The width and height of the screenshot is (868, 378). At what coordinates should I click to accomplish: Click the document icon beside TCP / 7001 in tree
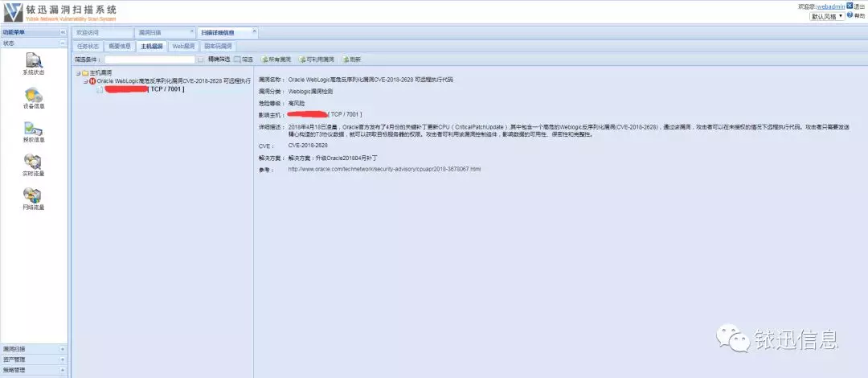pyautogui.click(x=100, y=89)
